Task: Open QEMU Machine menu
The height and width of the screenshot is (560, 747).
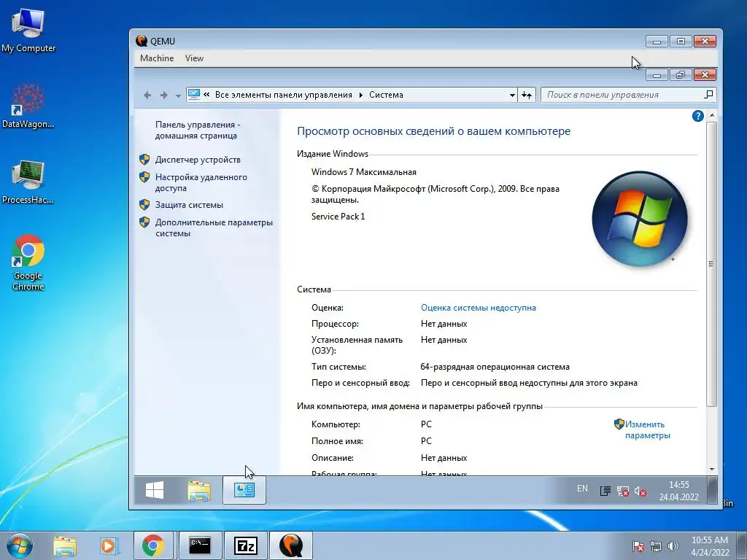Action: (x=157, y=58)
